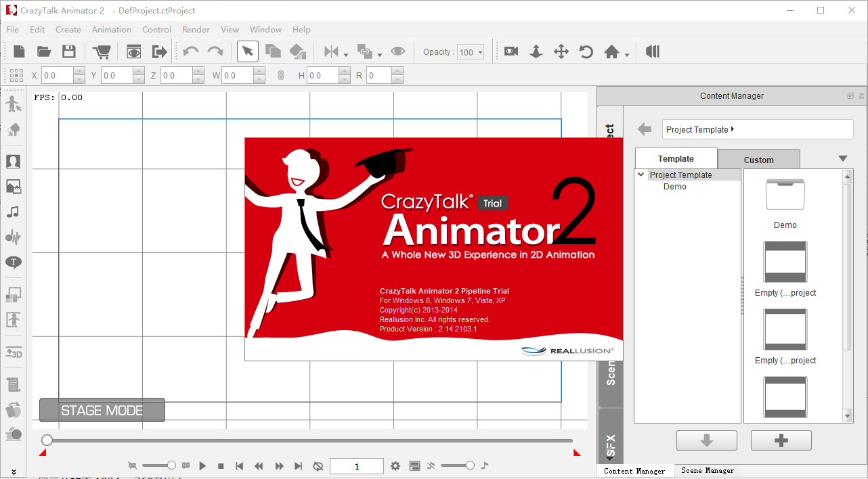Create a new project with the blank page icon

click(19, 52)
